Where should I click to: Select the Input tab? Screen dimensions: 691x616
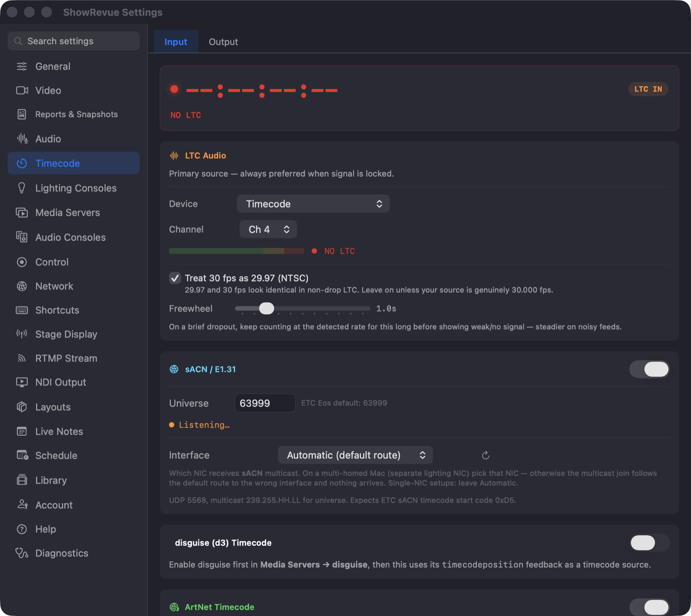coord(176,42)
